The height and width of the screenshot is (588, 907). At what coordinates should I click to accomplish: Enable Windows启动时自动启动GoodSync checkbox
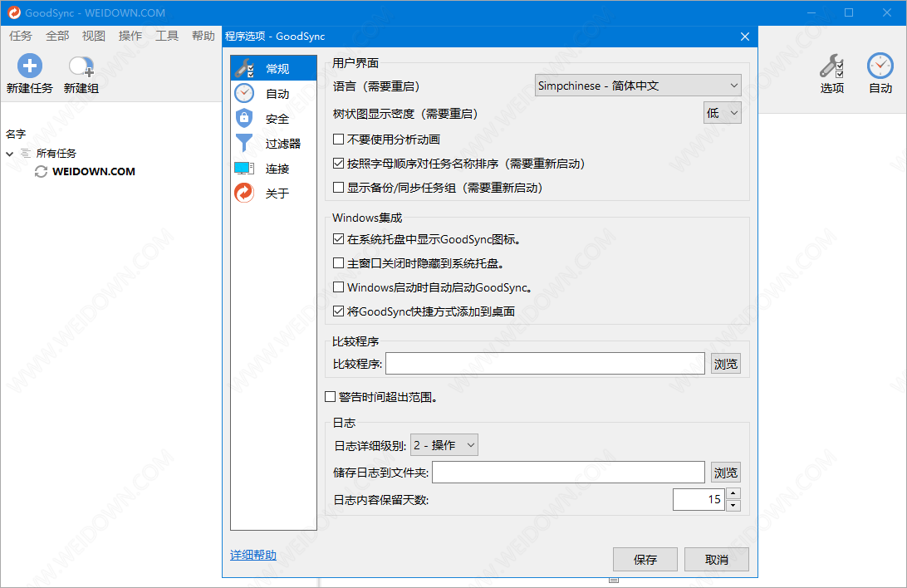click(338, 287)
